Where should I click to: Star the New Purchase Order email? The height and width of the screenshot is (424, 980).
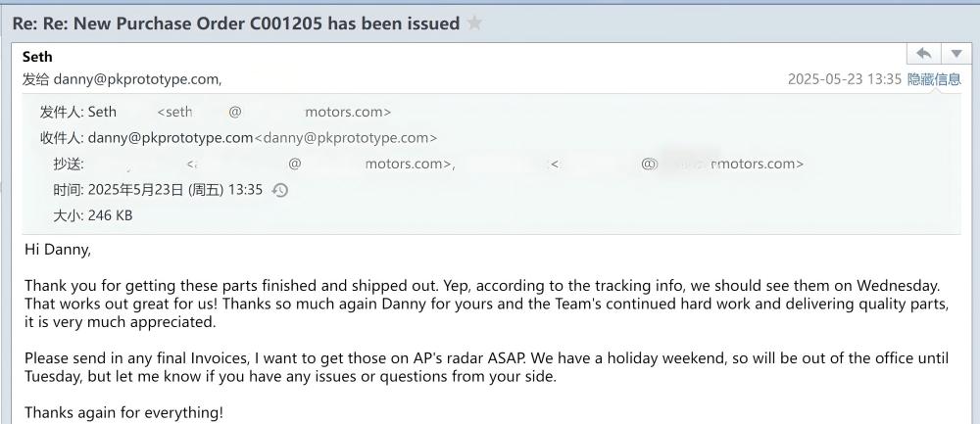click(474, 24)
